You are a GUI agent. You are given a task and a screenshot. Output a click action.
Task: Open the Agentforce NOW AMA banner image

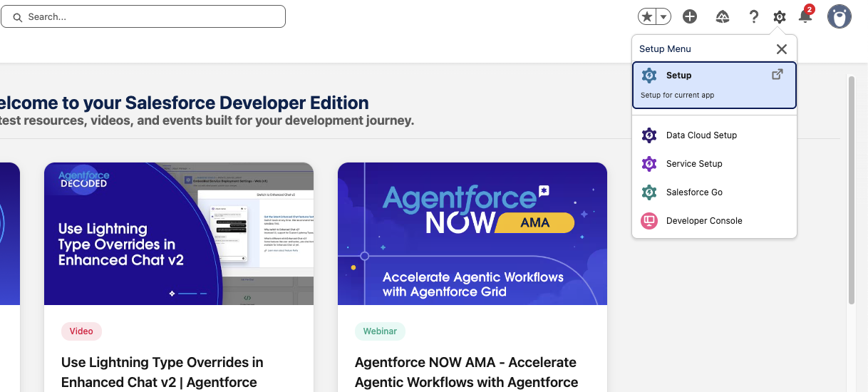click(x=472, y=234)
